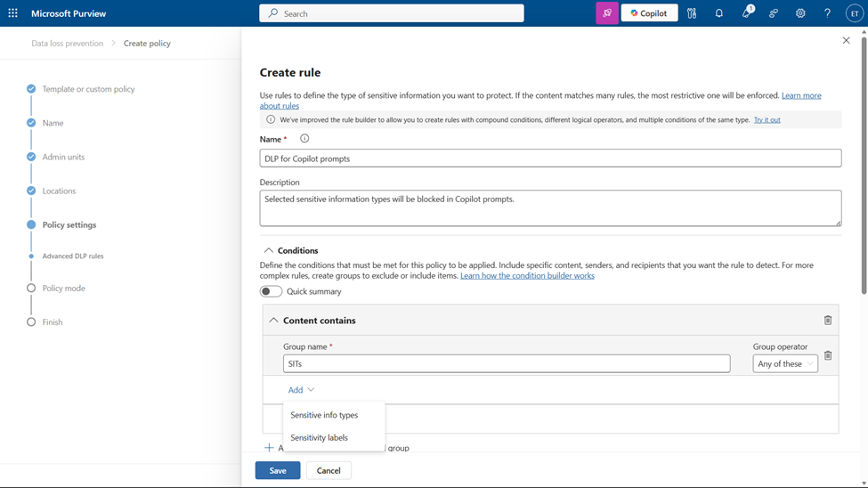This screenshot has height=488, width=868.
Task: Delete the Content contains condition
Action: (828, 321)
